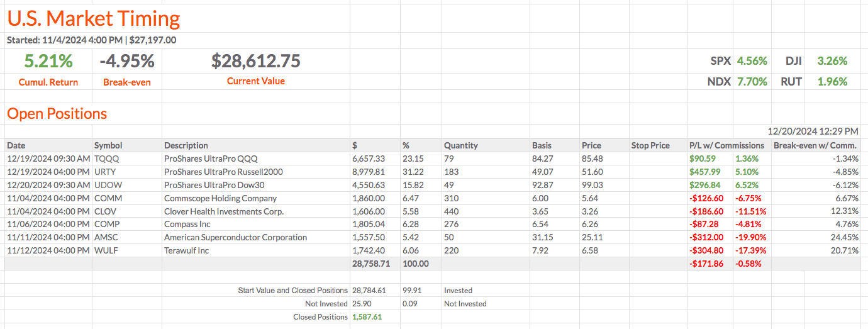Click the Current Value amount $28,612.75

(x=256, y=61)
